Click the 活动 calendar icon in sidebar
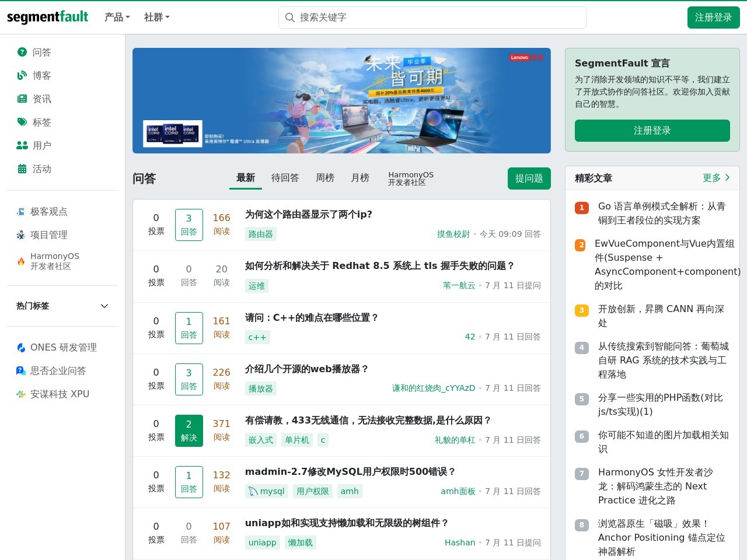The image size is (747, 560). point(22,169)
